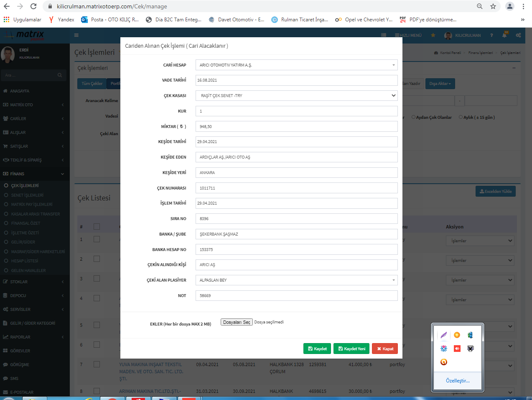
Task: Open the ÇEKİ ALAN PLASİYER dropdown
Action: [296, 280]
